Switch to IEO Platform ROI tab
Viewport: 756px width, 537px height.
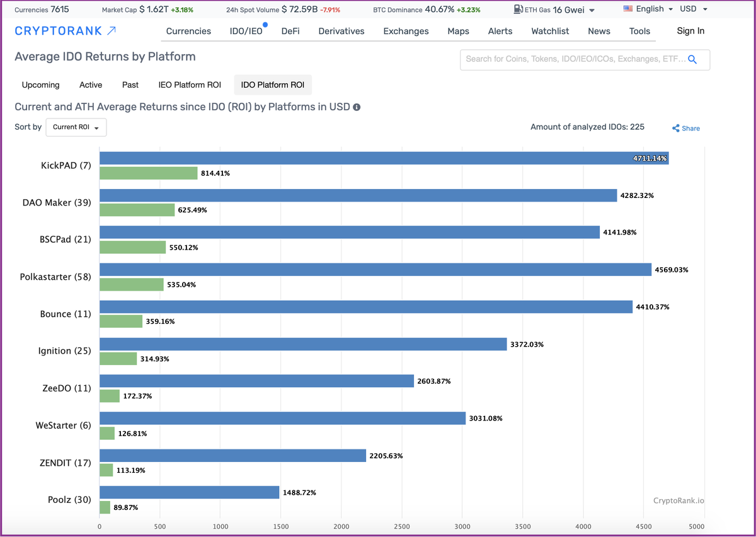click(x=190, y=85)
